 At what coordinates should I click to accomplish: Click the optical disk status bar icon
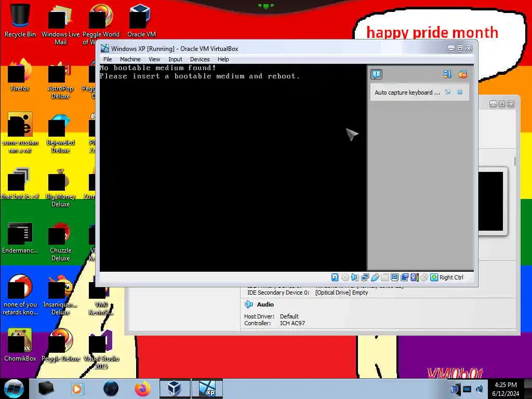coord(345,277)
